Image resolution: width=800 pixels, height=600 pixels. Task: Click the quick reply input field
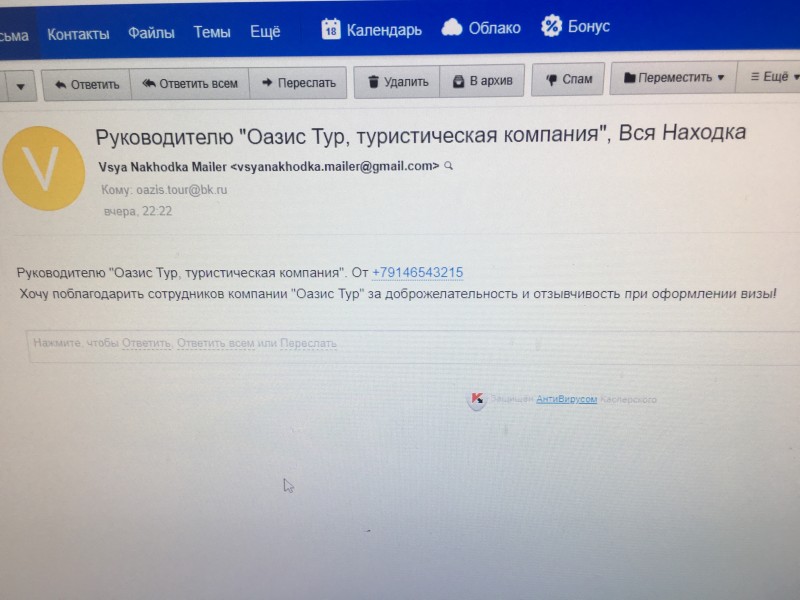point(400,344)
